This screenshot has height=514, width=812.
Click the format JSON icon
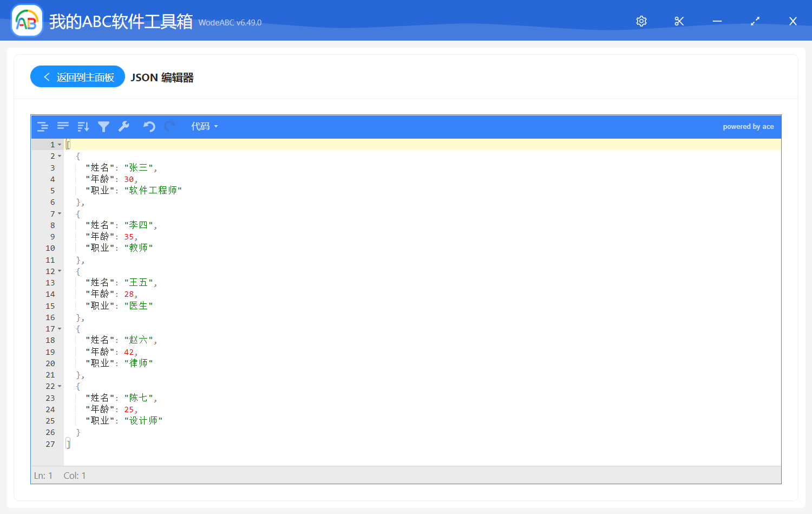pyautogui.click(x=43, y=127)
